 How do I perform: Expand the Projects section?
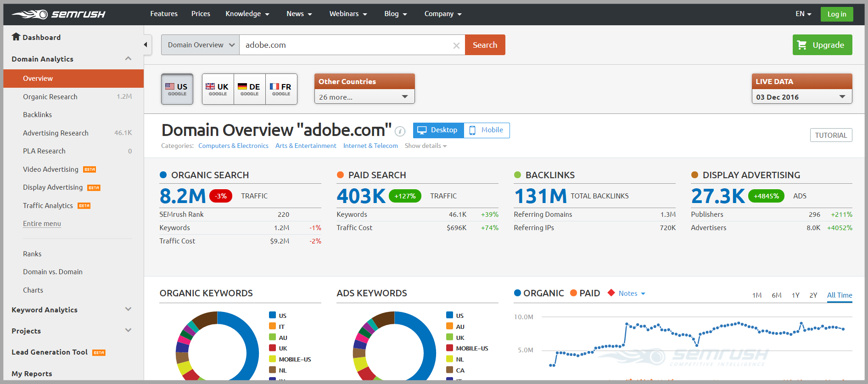pyautogui.click(x=128, y=330)
